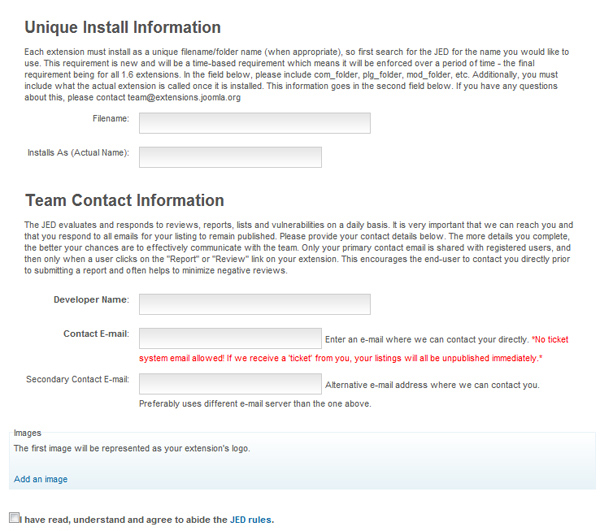Image resolution: width=600 pixels, height=531 pixels.
Task: Click the 'Secondary Contact E-mail:' label
Action: tap(77, 379)
